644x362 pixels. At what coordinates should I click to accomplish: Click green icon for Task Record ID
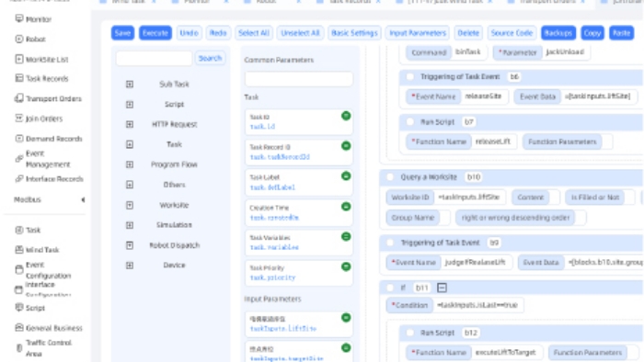click(346, 146)
